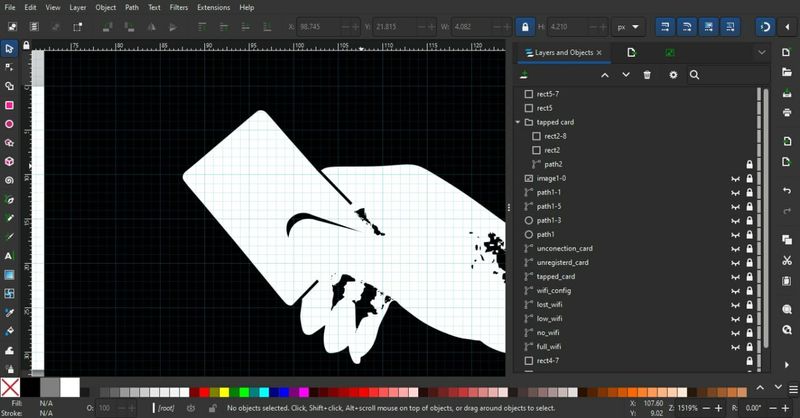Open the px units dropdown
800x418 pixels.
(x=629, y=27)
